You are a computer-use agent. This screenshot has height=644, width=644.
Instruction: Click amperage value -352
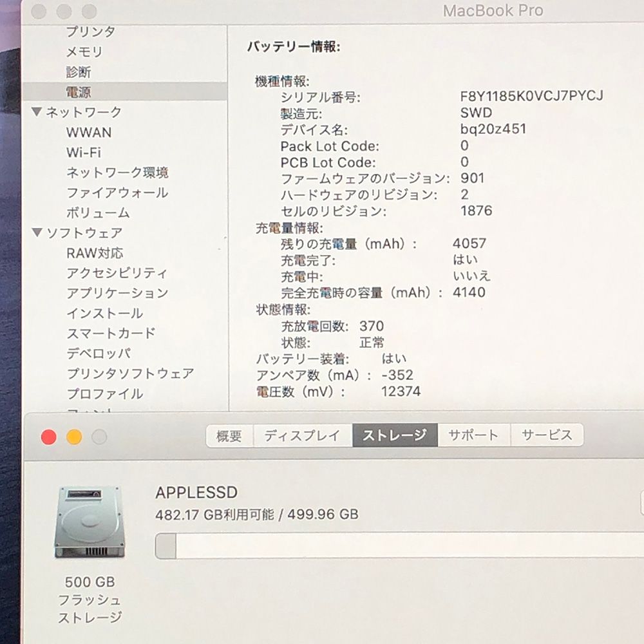(397, 375)
